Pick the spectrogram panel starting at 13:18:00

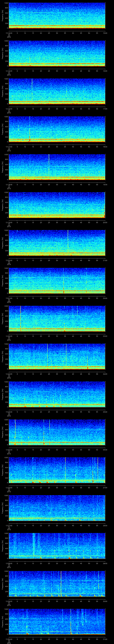click(57, 167)
